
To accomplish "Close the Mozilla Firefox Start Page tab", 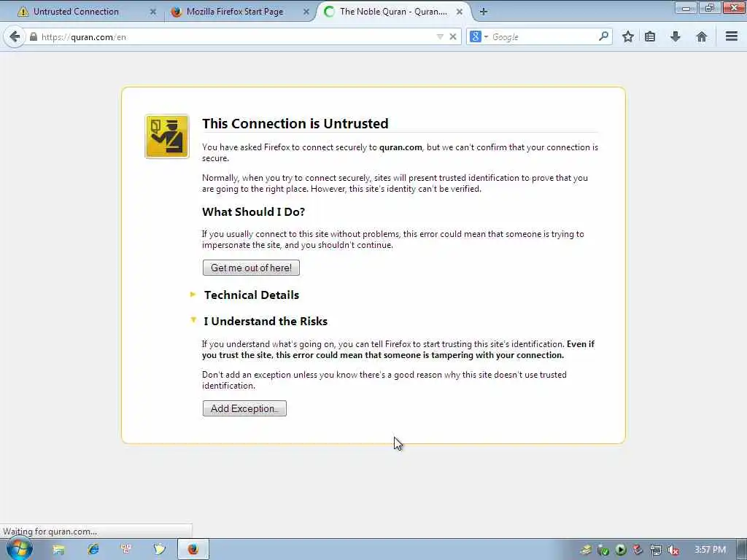I will [306, 12].
